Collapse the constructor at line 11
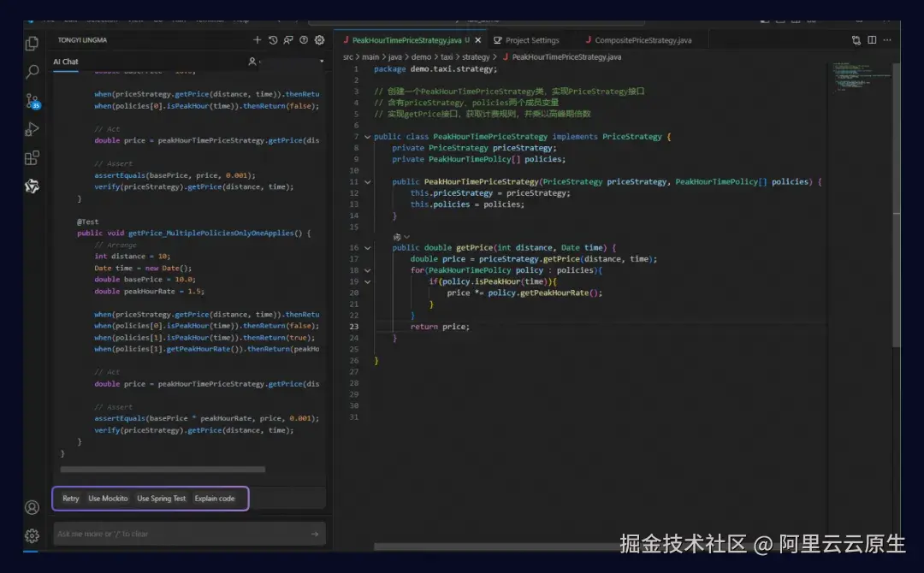Image resolution: width=924 pixels, height=573 pixels. (368, 182)
